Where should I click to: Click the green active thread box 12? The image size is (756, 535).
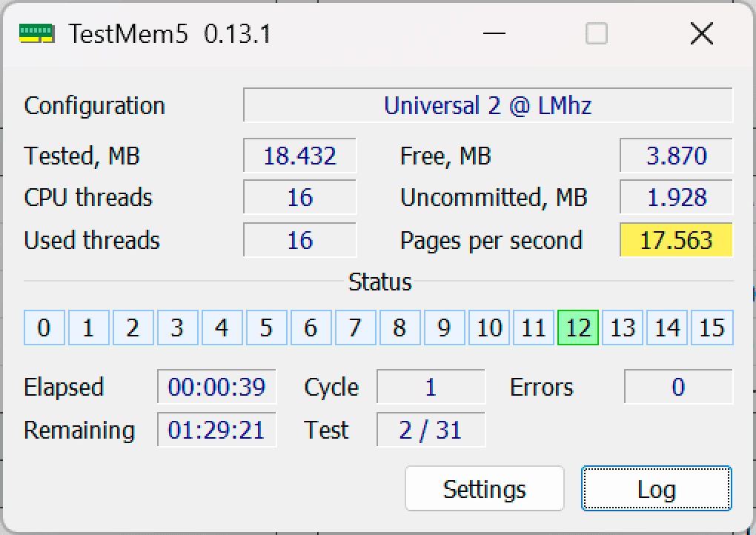pos(578,328)
